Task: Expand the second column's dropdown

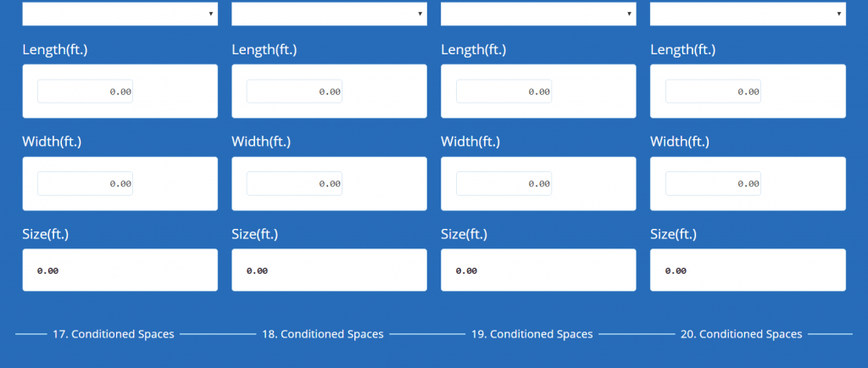Action: (x=329, y=14)
